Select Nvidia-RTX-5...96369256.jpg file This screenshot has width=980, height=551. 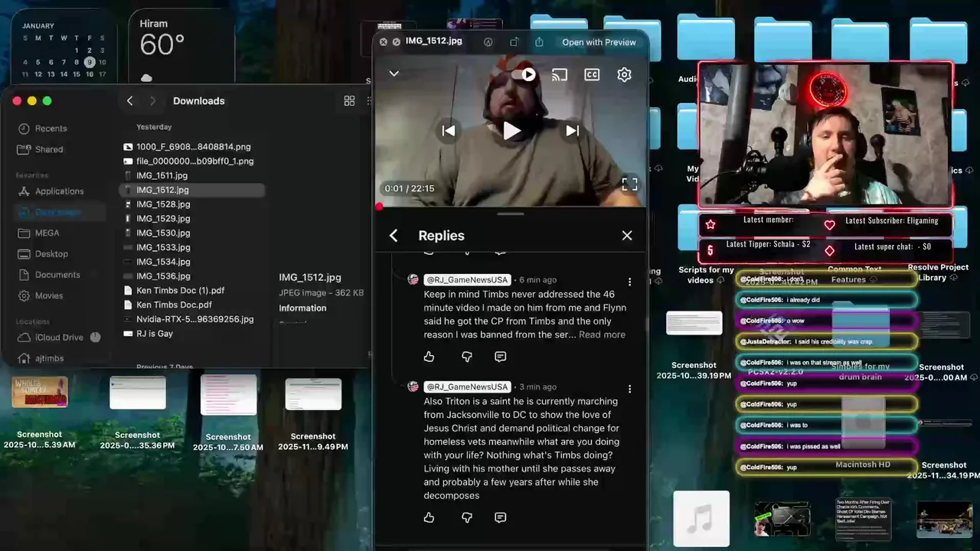193,319
